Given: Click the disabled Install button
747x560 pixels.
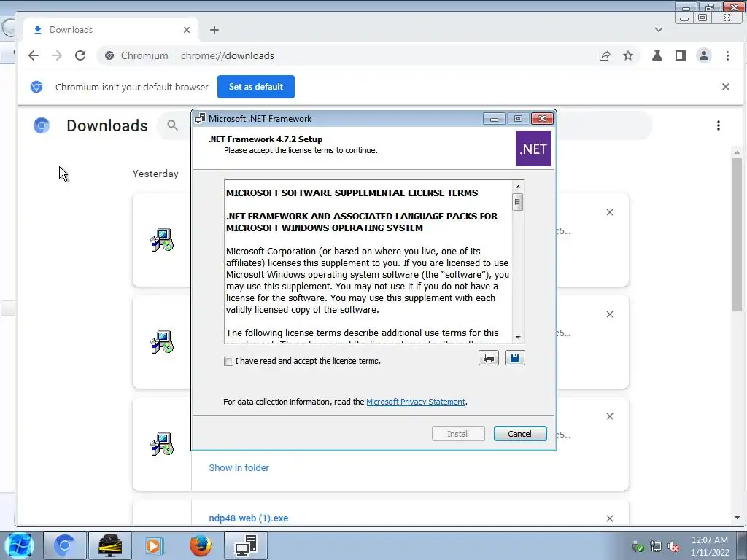Looking at the screenshot, I should coord(458,434).
